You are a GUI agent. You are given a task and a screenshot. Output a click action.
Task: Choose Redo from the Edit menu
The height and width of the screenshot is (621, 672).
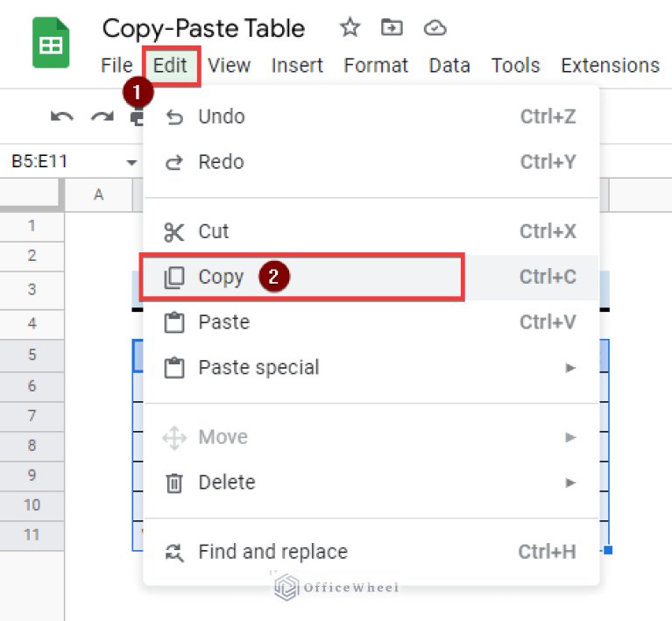coord(371,162)
